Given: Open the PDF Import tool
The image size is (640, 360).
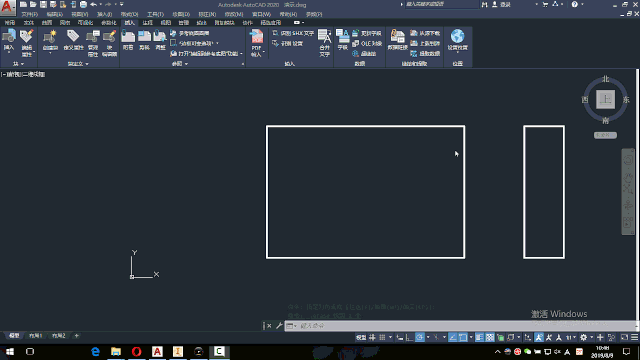Looking at the screenshot, I should pos(257,43).
